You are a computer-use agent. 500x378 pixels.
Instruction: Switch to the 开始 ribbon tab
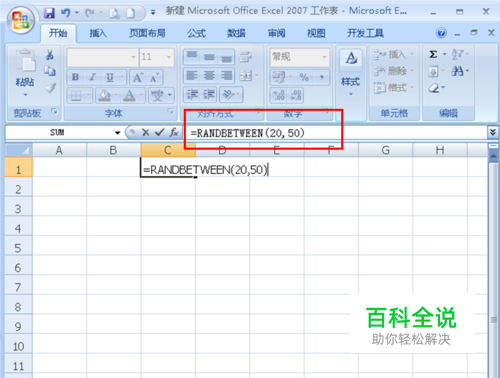click(58, 33)
